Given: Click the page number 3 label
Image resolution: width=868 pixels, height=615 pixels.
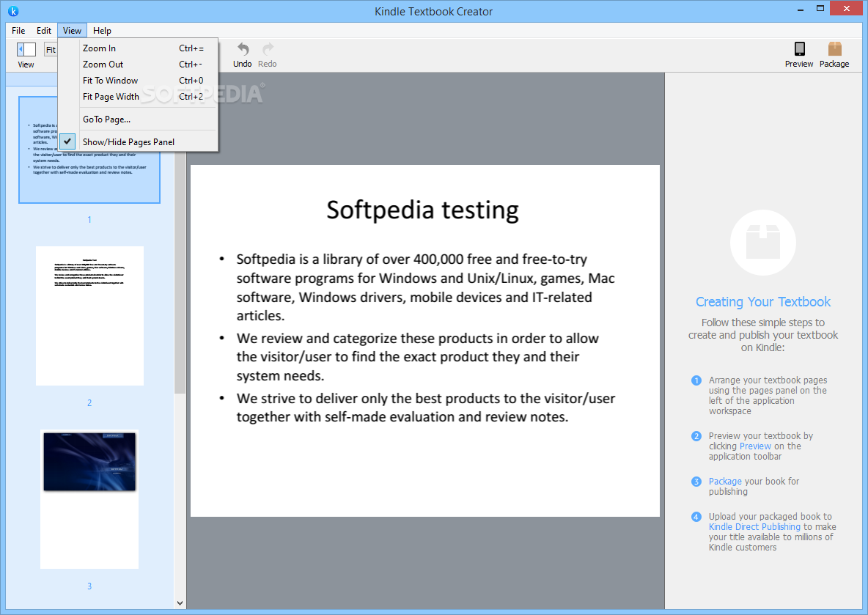Looking at the screenshot, I should tap(89, 586).
